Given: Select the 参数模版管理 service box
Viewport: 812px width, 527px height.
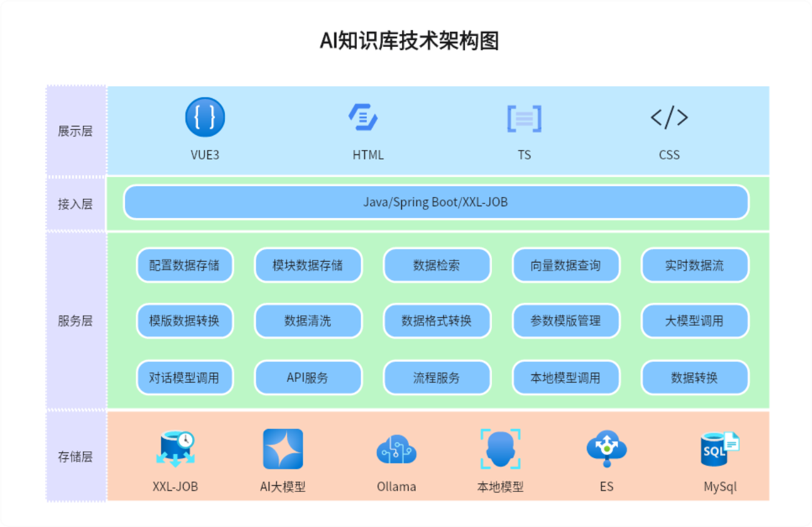Looking at the screenshot, I should 566,321.
